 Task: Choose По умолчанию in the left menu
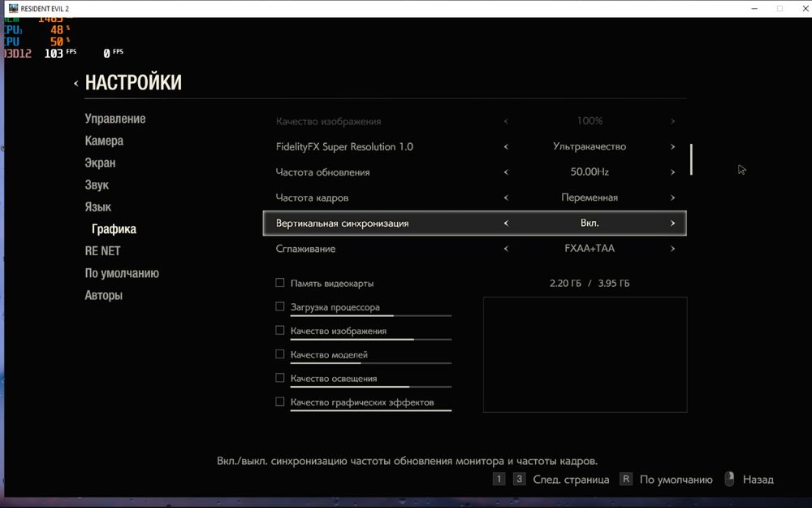tap(122, 273)
